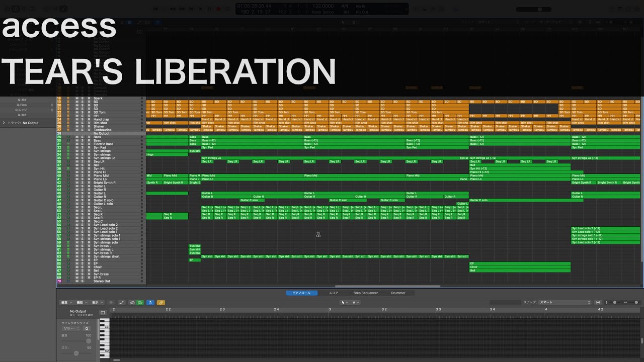Open the 1/16 time quantize value dropdown
Viewport: 644px width, 362px height.
71,328
